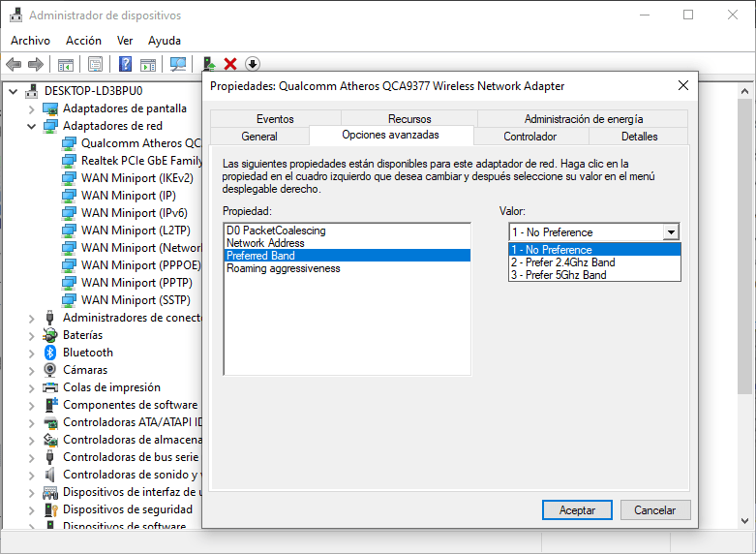This screenshot has height=554, width=756.
Task: Click the scan for hardware changes icon
Action: (x=178, y=64)
